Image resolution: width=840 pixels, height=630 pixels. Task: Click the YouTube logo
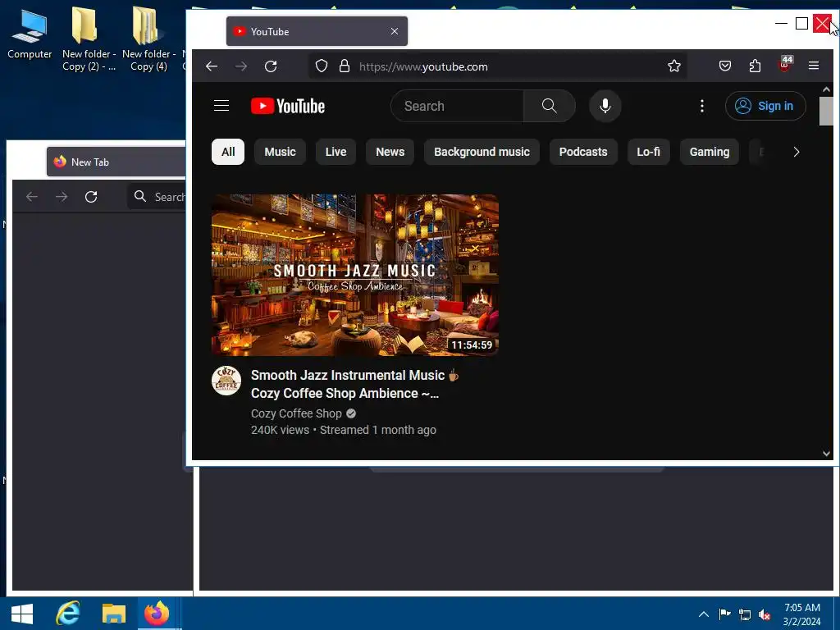coord(288,106)
